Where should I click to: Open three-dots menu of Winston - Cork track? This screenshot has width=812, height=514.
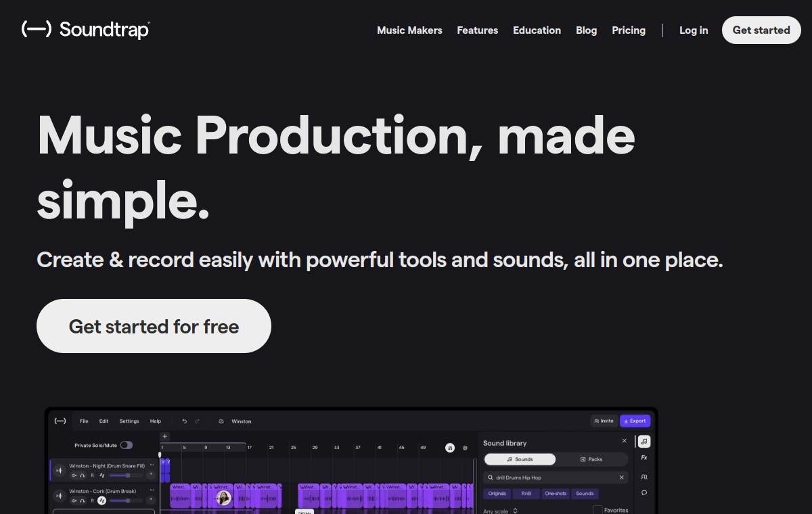152,491
